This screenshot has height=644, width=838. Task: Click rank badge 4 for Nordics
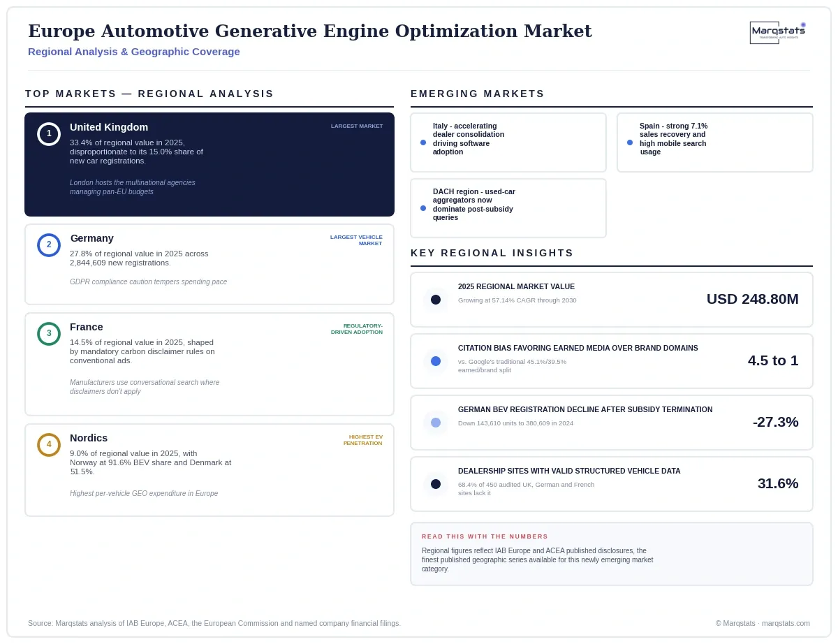(49, 444)
